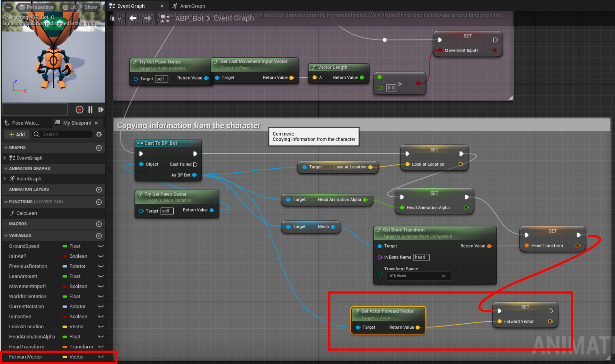Toggle GroundSpeed variable eye visibility
615x364 pixels.
coord(101,246)
